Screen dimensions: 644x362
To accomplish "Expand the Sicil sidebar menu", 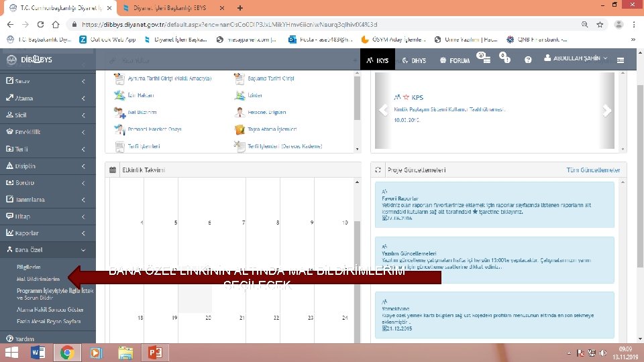I will (x=48, y=115).
